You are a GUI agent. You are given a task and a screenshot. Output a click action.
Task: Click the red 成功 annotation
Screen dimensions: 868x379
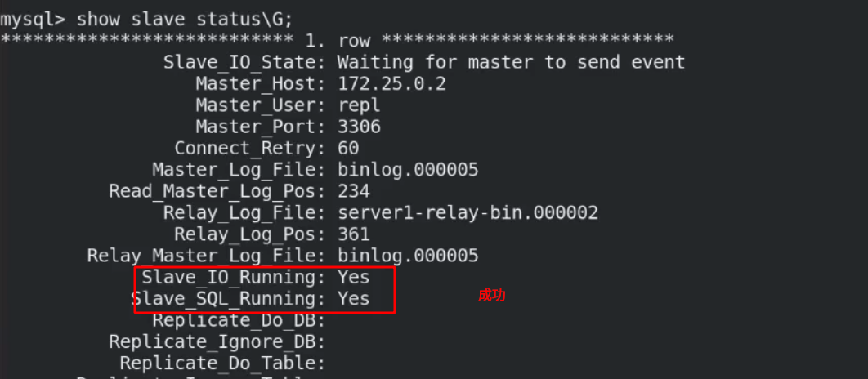pos(491,296)
